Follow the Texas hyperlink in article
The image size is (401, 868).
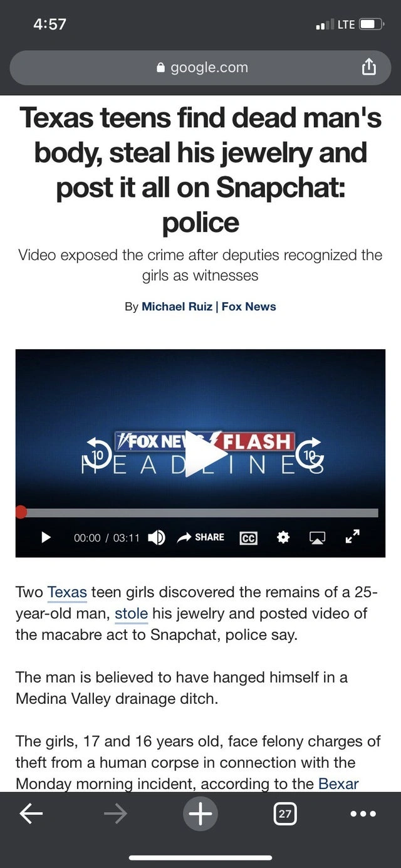pos(67,592)
